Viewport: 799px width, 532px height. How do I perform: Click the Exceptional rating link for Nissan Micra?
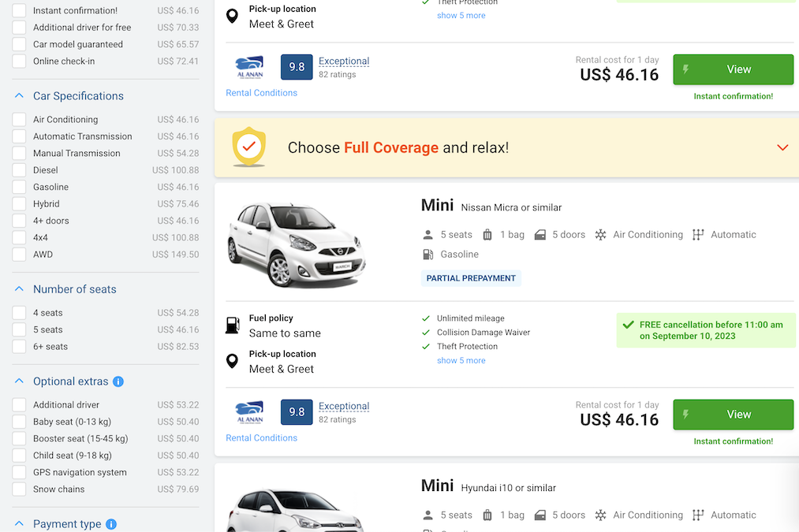[x=344, y=406]
